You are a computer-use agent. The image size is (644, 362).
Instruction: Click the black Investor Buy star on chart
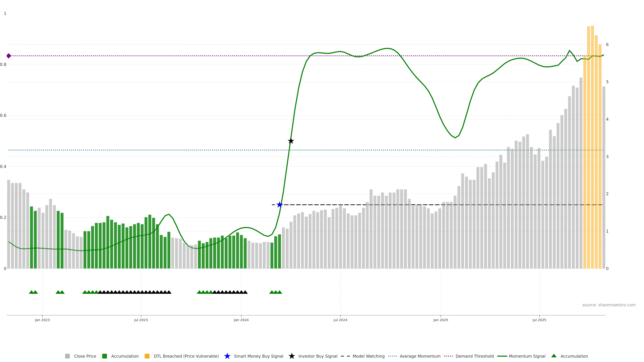(x=291, y=141)
